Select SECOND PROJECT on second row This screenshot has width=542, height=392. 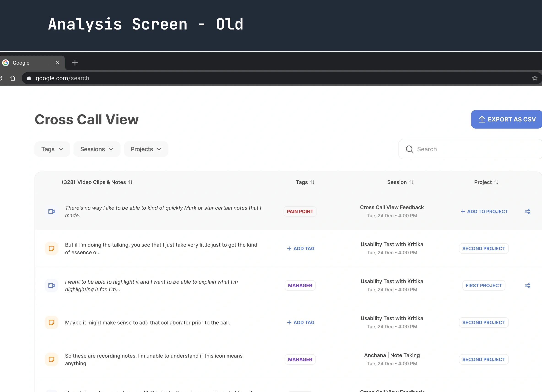(483, 248)
